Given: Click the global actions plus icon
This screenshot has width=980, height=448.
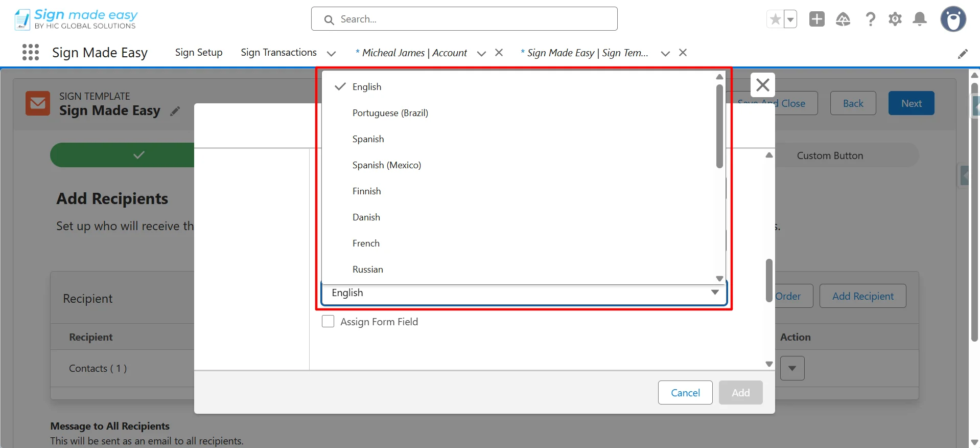Looking at the screenshot, I should point(817,19).
